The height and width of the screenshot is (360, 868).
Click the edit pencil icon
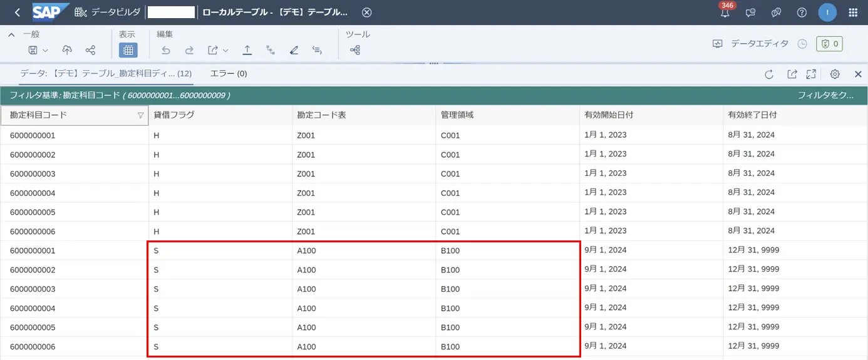click(294, 50)
